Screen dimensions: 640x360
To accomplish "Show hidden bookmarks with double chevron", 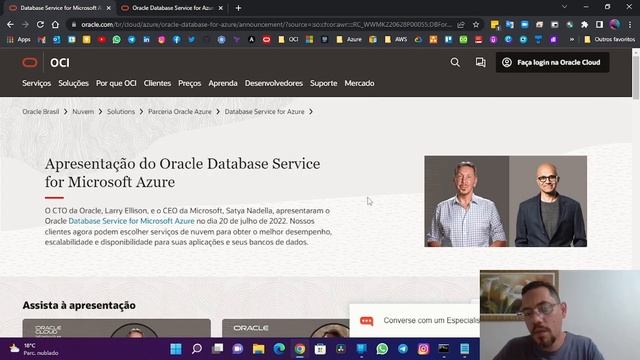I will click(572, 40).
